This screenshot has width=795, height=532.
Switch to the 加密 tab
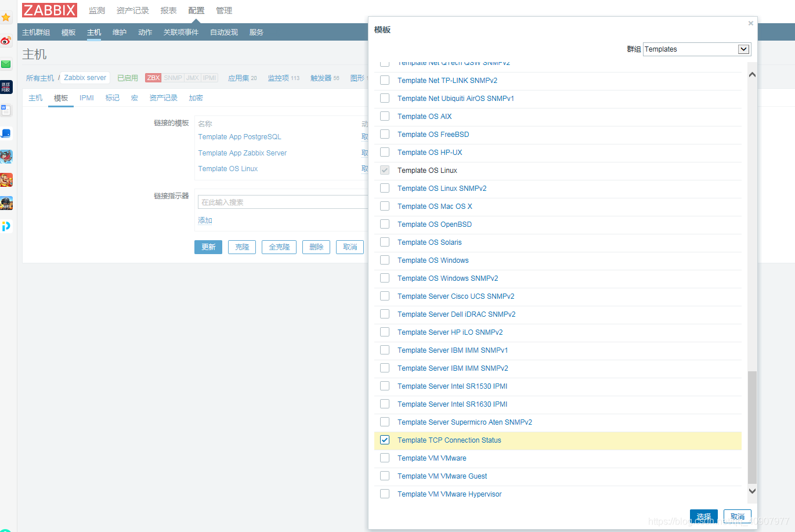pos(196,98)
